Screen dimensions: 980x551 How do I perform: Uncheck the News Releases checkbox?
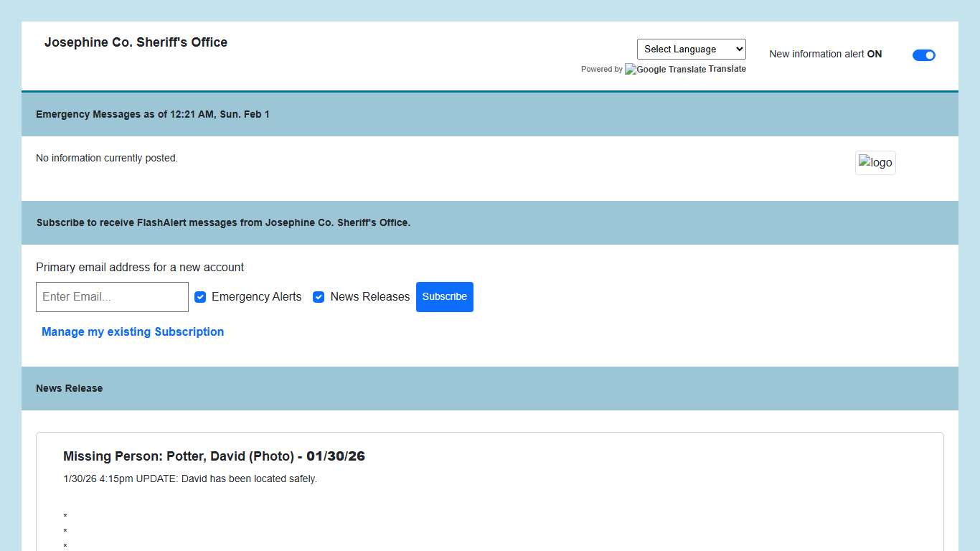319,297
